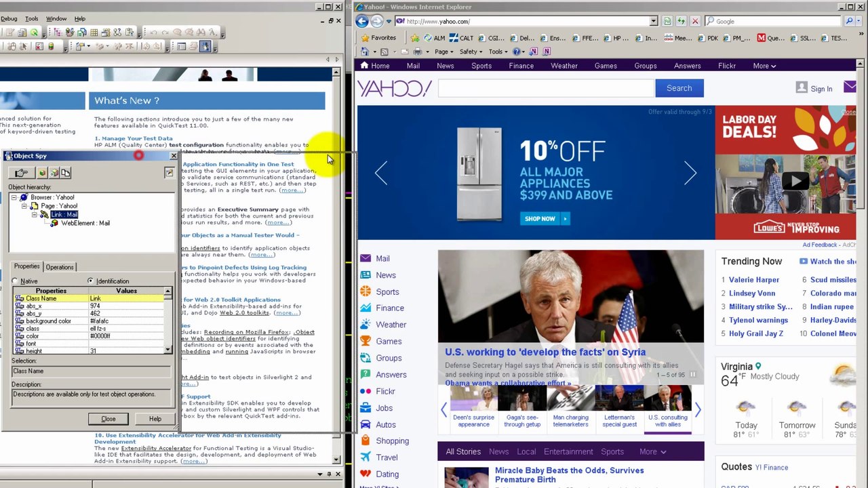Open the IE address bar dropdown

click(x=654, y=21)
